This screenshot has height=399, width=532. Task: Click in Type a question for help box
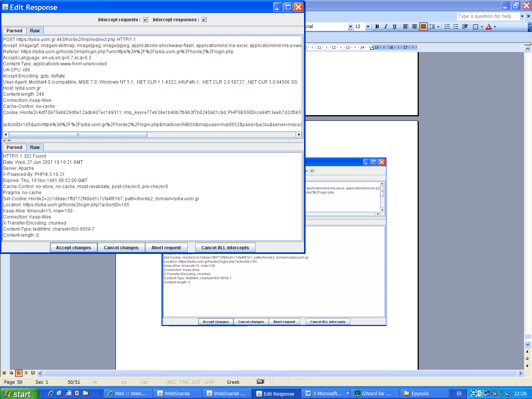488,16
